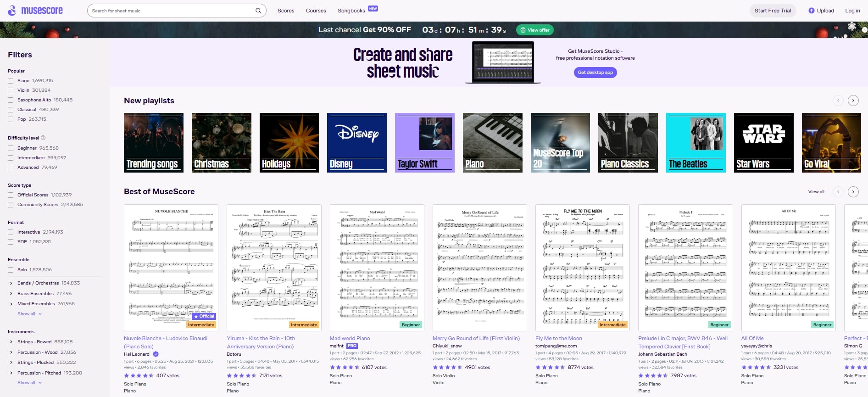Click the NEW badge beside Songbooks
Image resolution: width=868 pixels, height=397 pixels.
click(373, 8)
